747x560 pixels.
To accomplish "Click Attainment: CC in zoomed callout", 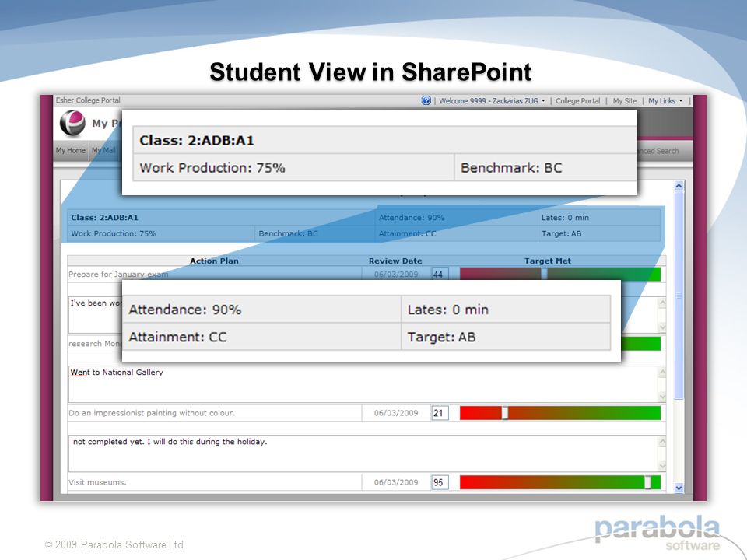I will click(177, 337).
